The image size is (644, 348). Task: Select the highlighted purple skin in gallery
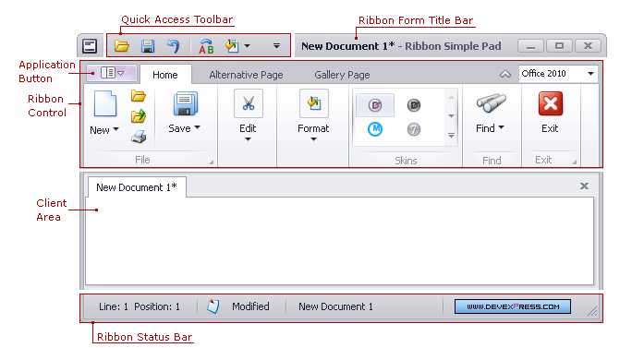coord(374,105)
